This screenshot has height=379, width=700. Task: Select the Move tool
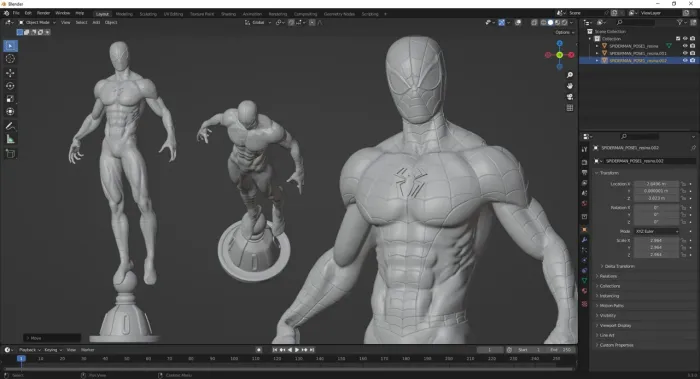[10, 73]
